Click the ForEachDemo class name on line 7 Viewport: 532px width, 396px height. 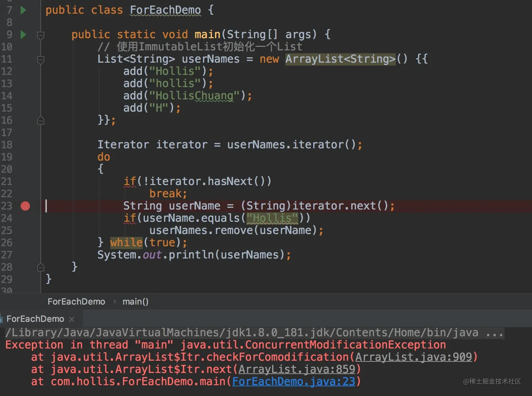tap(165, 10)
